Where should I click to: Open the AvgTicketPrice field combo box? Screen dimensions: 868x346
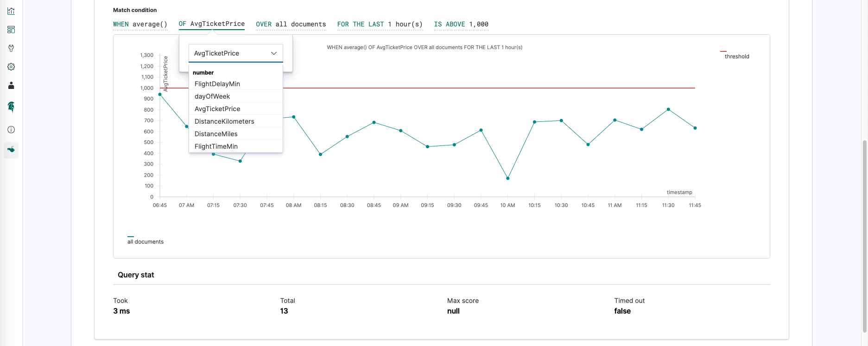pos(236,53)
